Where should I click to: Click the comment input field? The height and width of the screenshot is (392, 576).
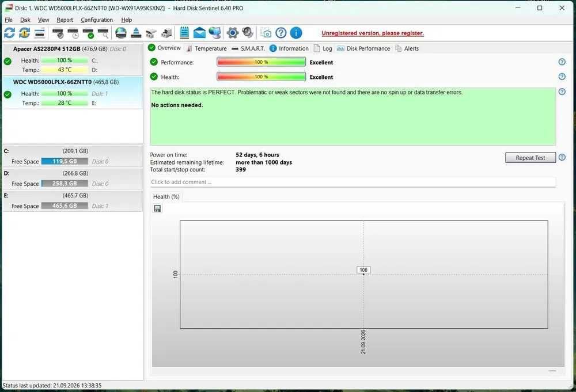[353, 182]
